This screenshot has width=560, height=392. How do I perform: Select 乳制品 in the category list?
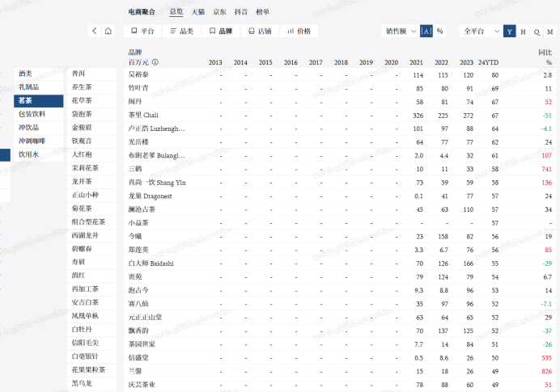point(28,86)
